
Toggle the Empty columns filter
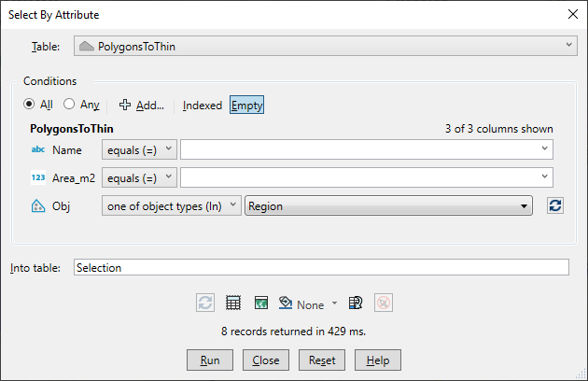(247, 106)
